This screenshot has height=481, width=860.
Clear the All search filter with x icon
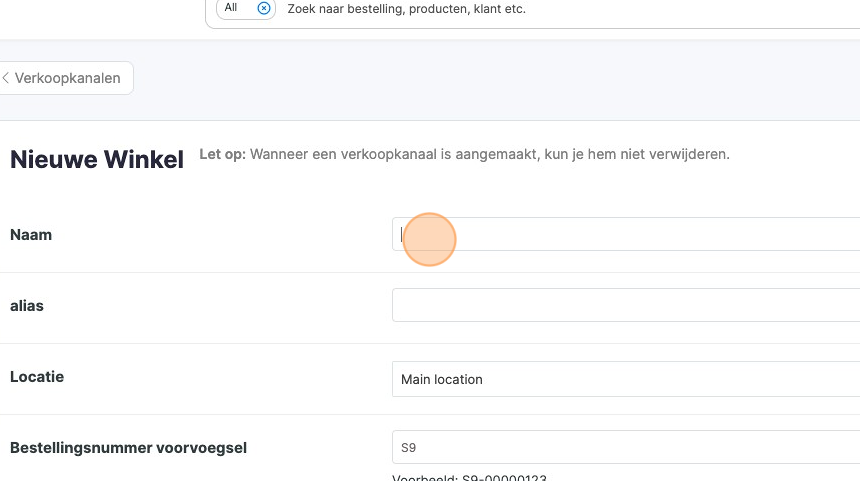click(x=264, y=8)
